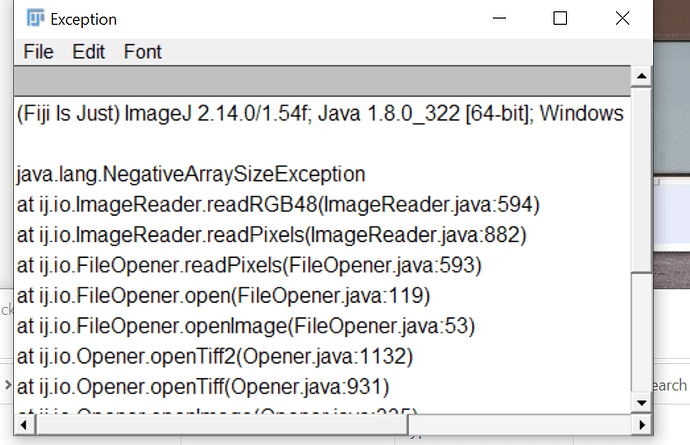The image size is (690, 445).
Task: Open the File menu
Action: point(38,52)
